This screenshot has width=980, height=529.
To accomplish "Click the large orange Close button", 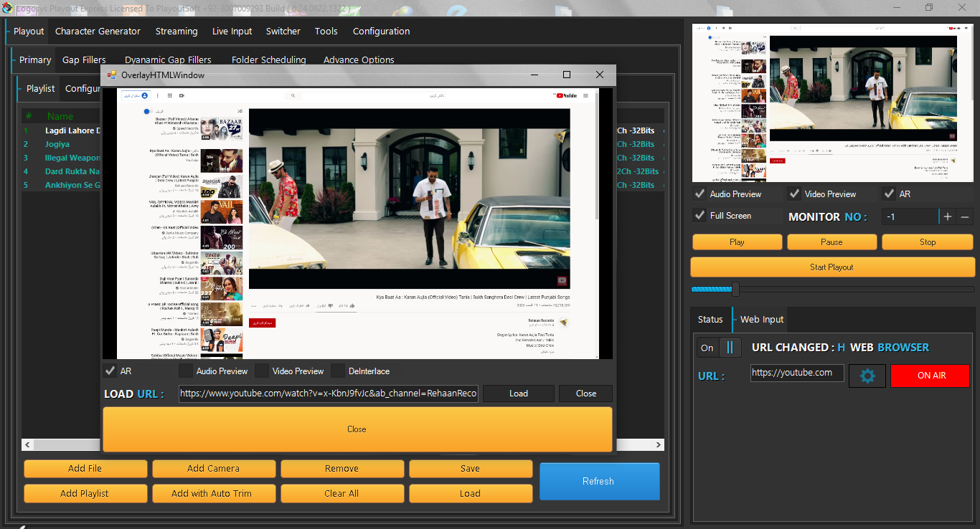I will [x=357, y=429].
